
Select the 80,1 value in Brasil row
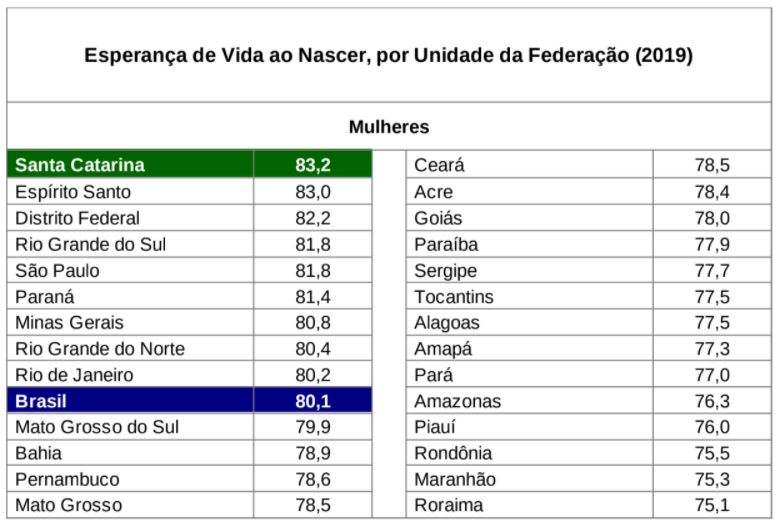(x=312, y=400)
